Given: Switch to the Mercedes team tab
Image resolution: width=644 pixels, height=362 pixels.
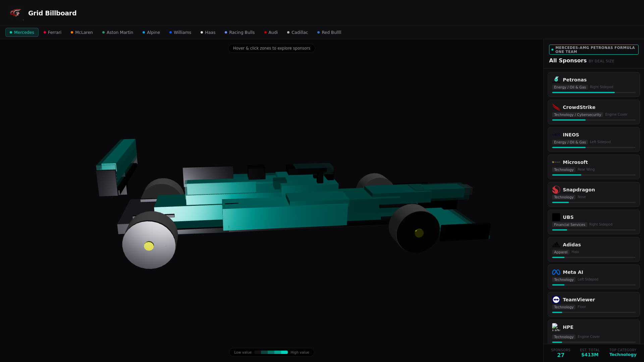Looking at the screenshot, I should tap(22, 33).
